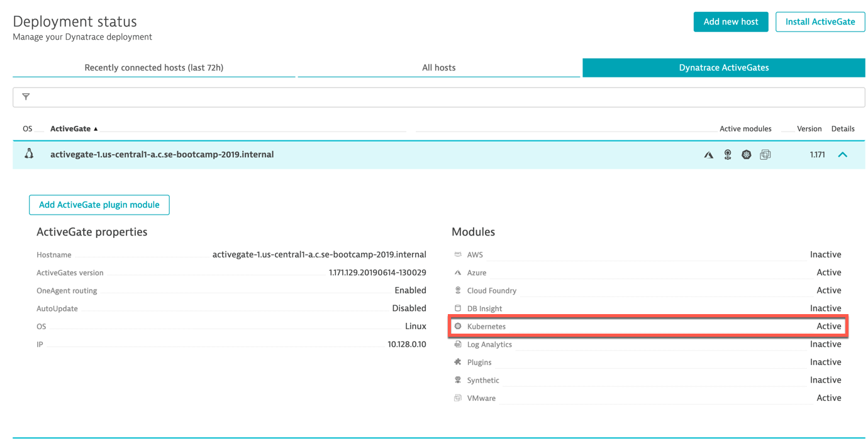
Task: Click Synthetic module Inactive status
Action: pos(826,380)
